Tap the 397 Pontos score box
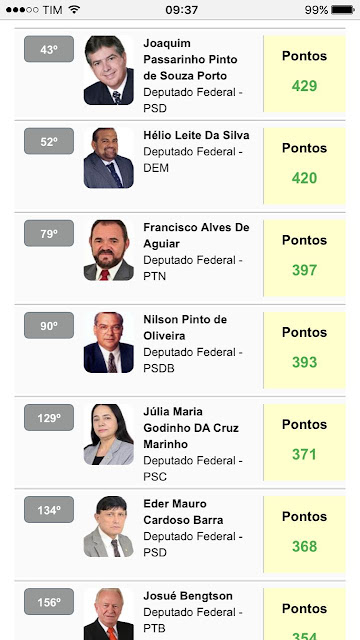 [304, 258]
